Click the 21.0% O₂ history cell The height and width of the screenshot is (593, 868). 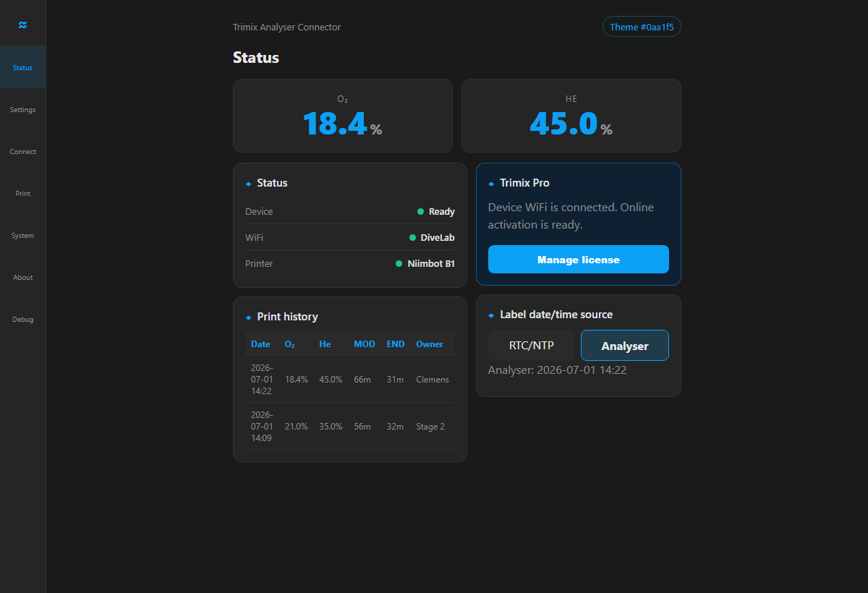(296, 426)
